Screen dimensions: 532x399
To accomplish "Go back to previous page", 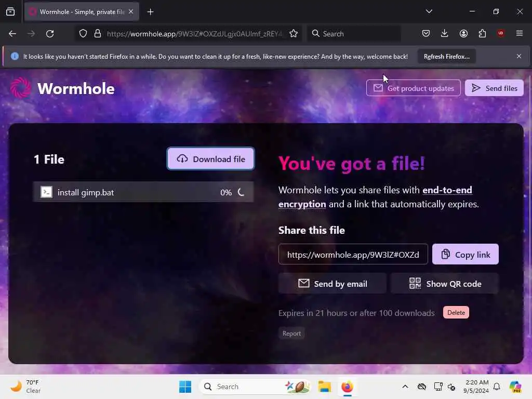I will click(12, 34).
